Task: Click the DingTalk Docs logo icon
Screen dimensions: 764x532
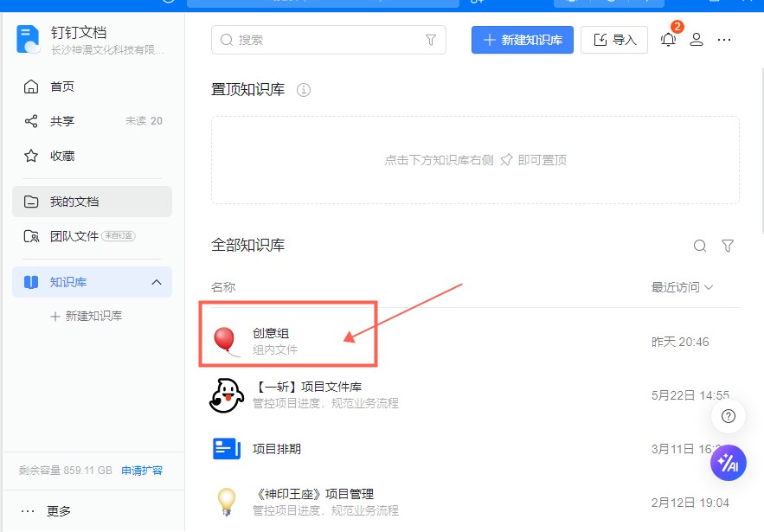Action: click(29, 40)
